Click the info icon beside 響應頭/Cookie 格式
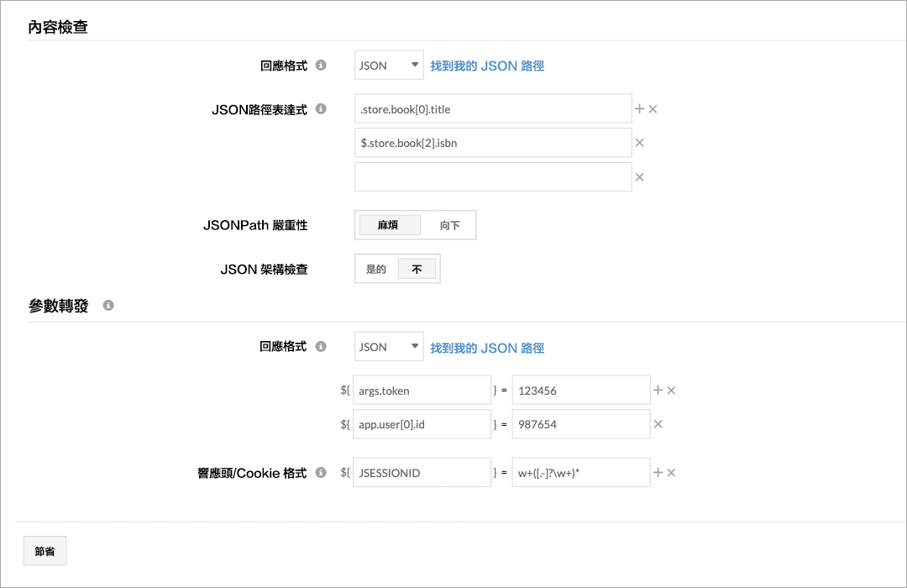The height and width of the screenshot is (588, 907). pyautogui.click(x=320, y=473)
